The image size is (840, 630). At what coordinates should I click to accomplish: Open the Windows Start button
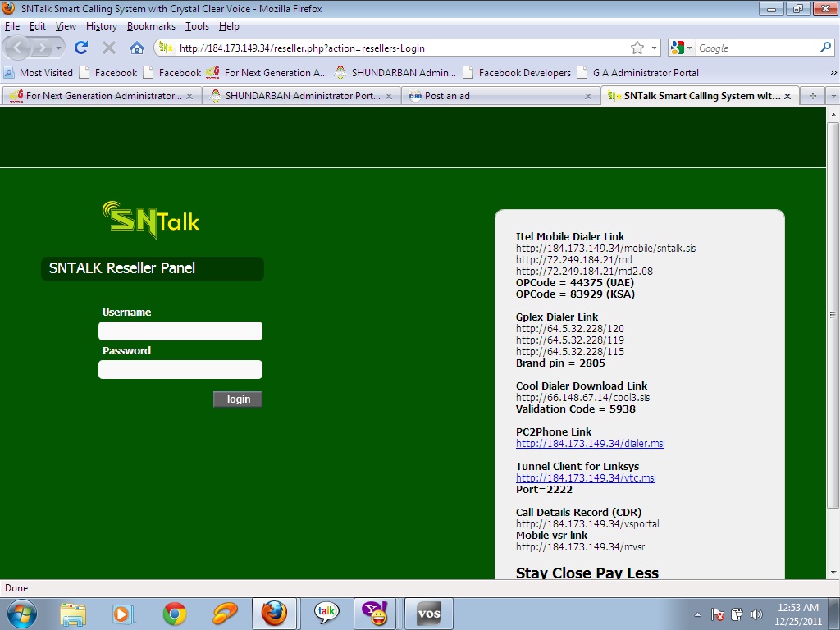[21, 614]
